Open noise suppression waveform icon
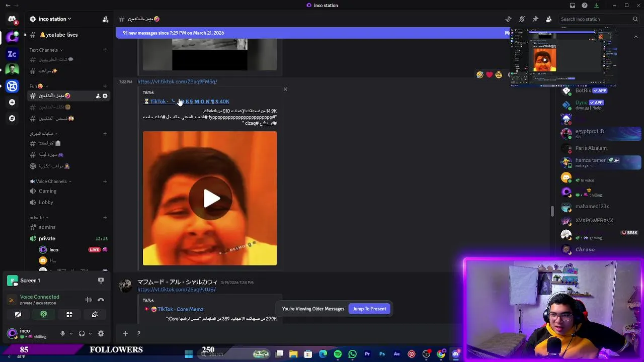This screenshot has height=362, width=644. [89, 300]
